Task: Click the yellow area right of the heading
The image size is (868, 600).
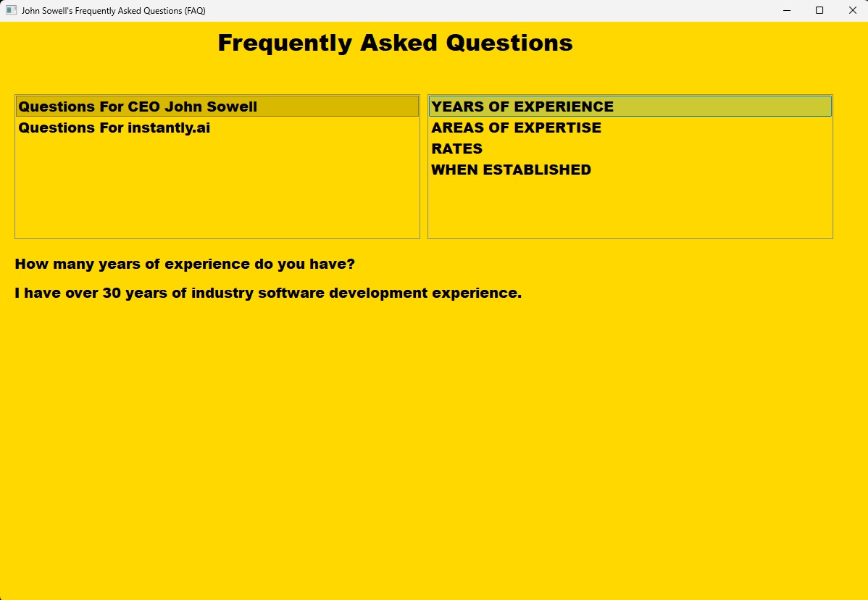Action: [x=717, y=43]
